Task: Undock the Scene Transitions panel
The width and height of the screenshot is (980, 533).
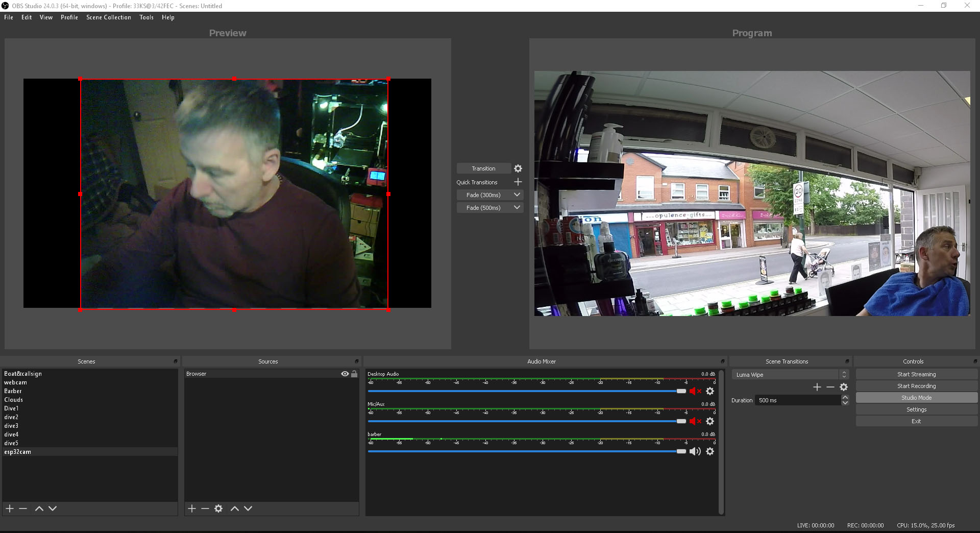Action: point(847,361)
